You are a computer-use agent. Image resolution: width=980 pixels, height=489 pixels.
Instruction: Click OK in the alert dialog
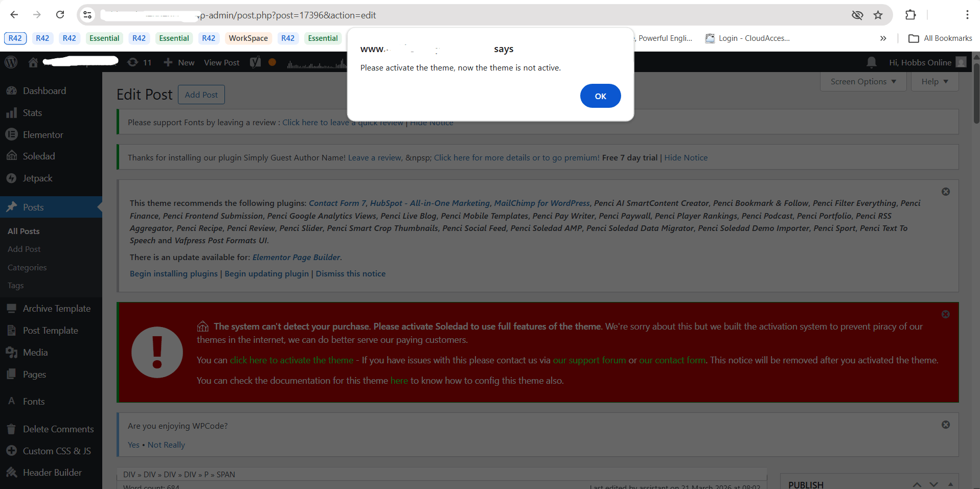click(600, 96)
